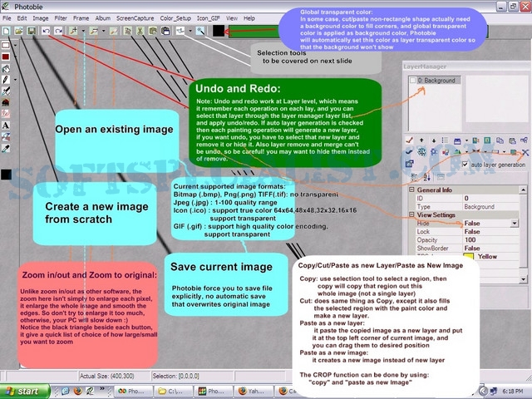Collapse the General Info section

click(411, 190)
